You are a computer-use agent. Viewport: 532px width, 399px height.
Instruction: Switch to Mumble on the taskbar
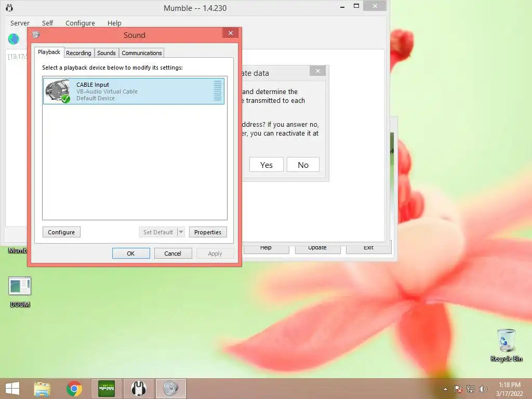(x=138, y=389)
